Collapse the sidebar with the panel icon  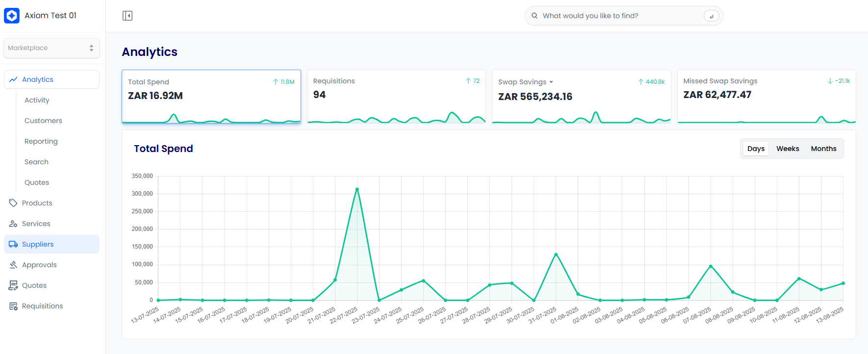point(128,16)
